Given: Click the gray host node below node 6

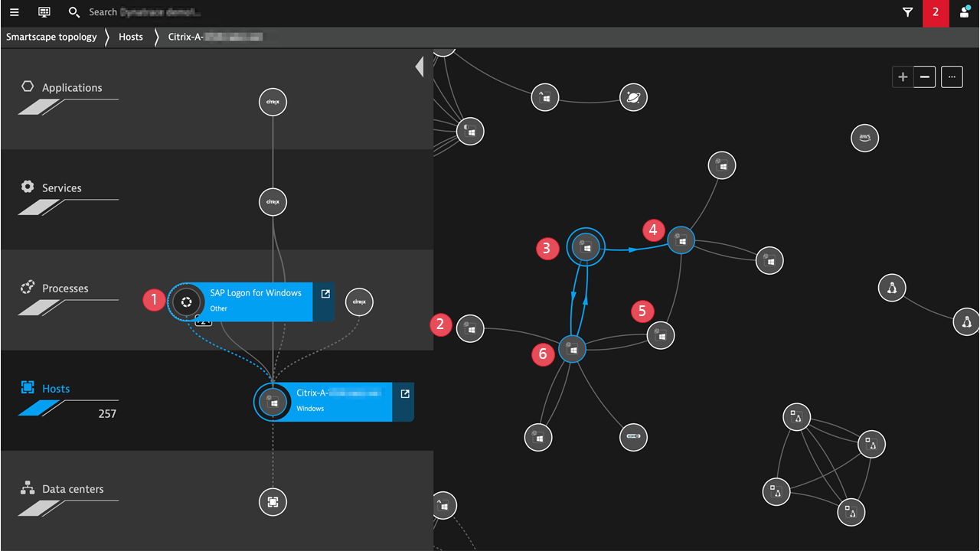Looking at the screenshot, I should [x=538, y=438].
